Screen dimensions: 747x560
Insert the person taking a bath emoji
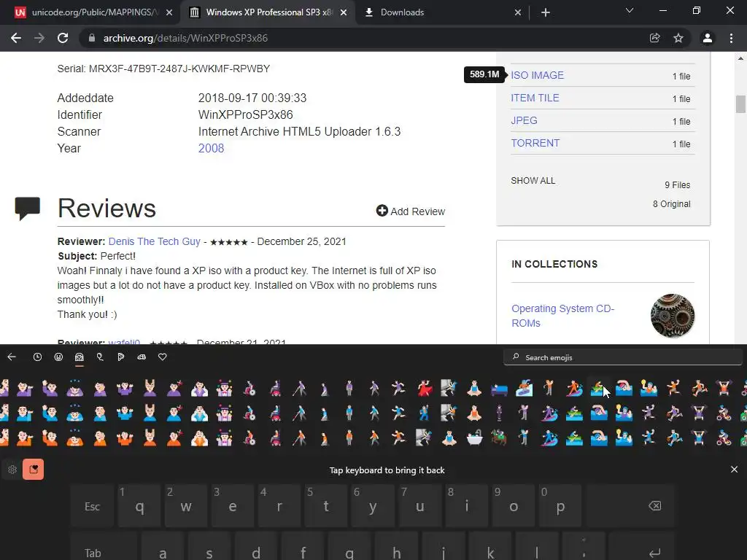pyautogui.click(x=474, y=438)
